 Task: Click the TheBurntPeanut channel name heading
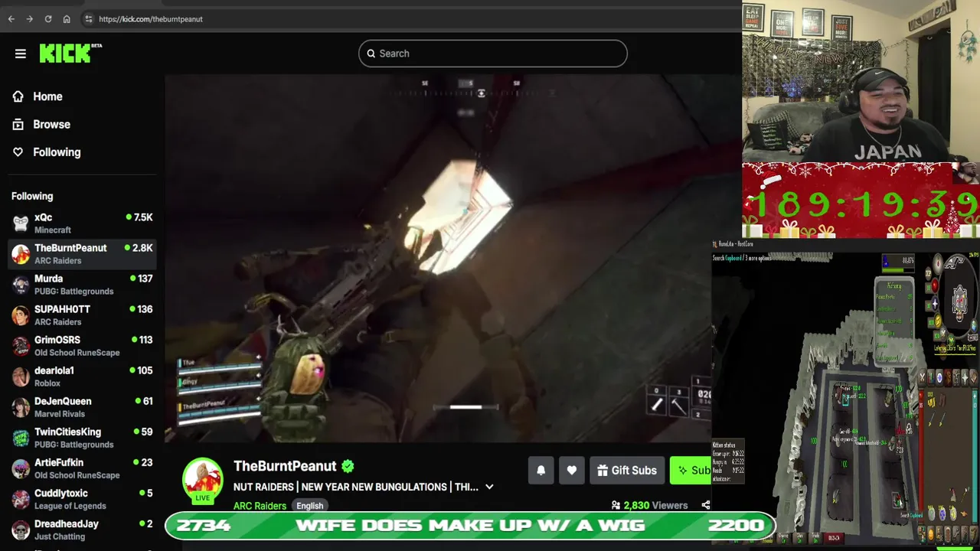click(x=285, y=466)
